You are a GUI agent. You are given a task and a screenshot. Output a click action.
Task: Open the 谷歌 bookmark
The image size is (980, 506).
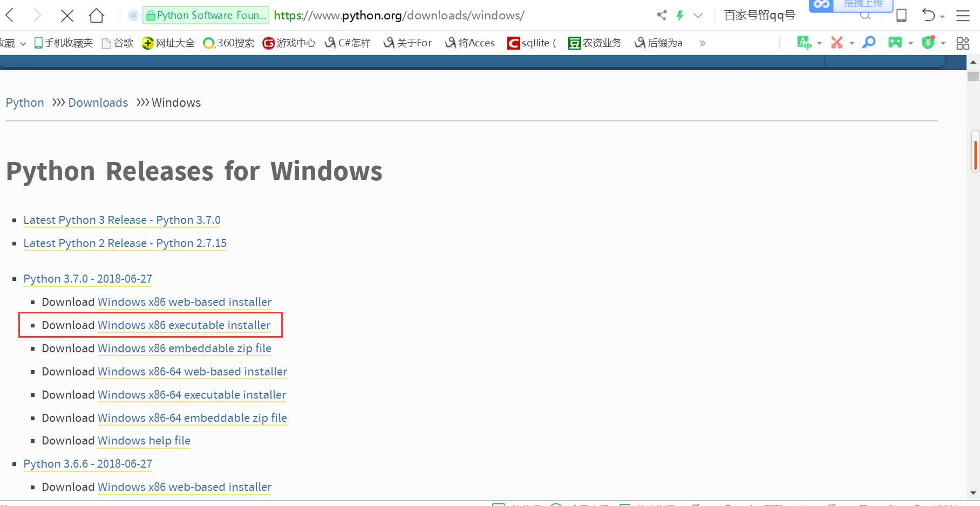coord(118,43)
